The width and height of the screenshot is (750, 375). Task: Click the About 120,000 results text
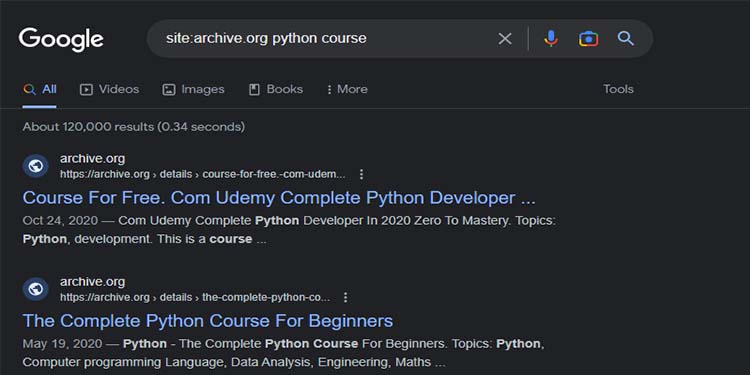(x=133, y=127)
